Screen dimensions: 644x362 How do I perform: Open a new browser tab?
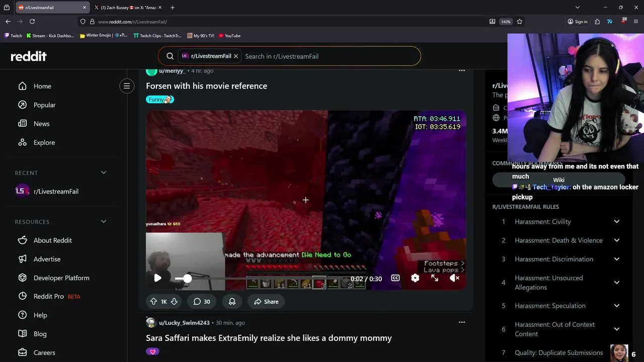click(x=173, y=8)
